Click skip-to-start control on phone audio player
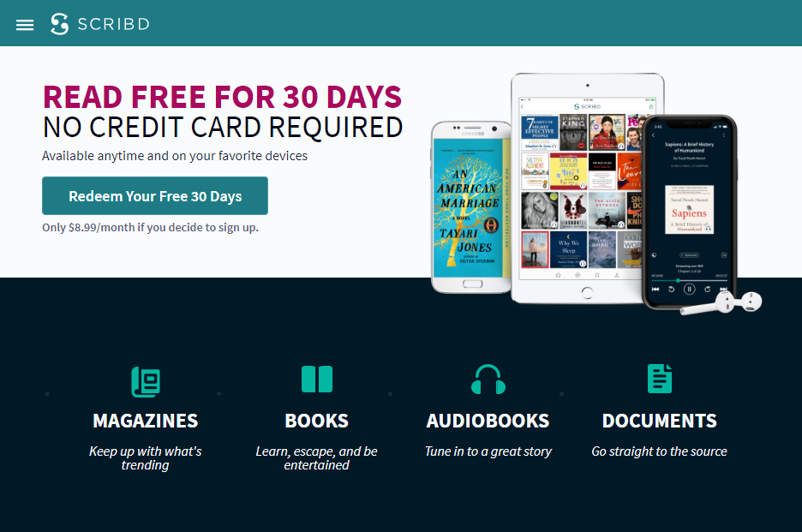Screen dimensions: 802x532 [655, 289]
